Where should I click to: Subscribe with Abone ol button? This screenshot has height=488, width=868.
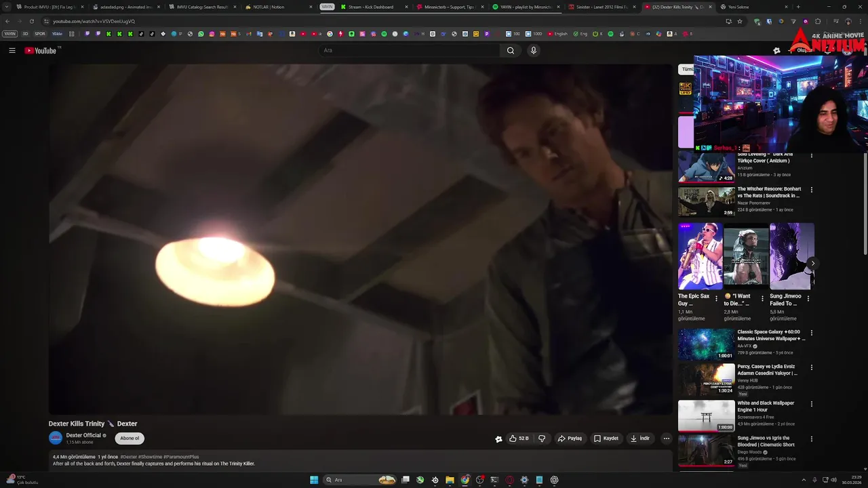pos(130,439)
